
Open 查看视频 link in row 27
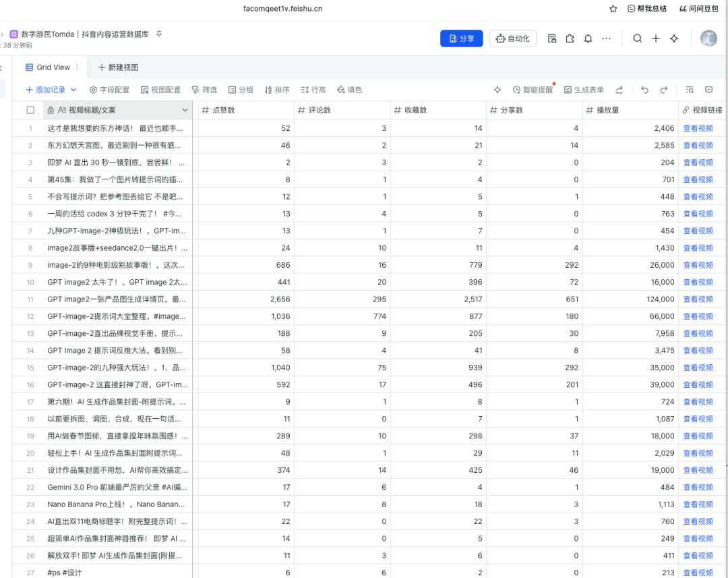coord(698,573)
